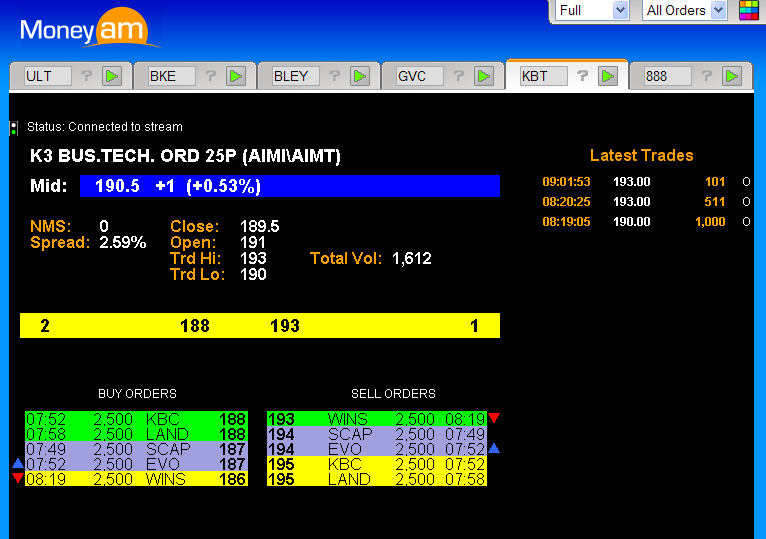Open the All Orders filter dropdown
The height and width of the screenshot is (539, 766).
(684, 10)
